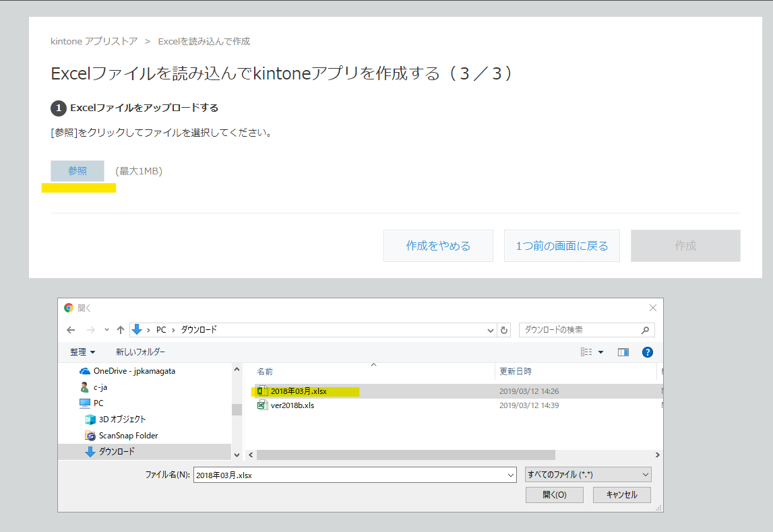Open the すべてのファイル (*.*) type dropdown
773x532 pixels.
pos(588,475)
